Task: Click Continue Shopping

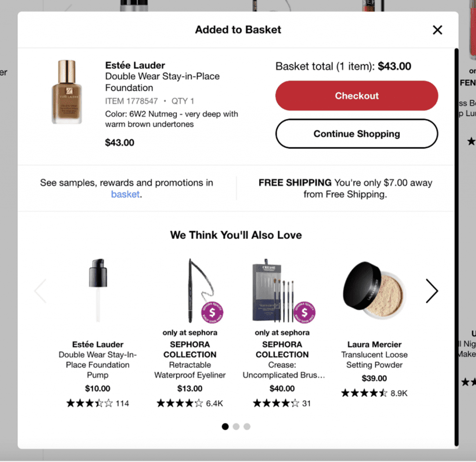Action: [x=356, y=134]
